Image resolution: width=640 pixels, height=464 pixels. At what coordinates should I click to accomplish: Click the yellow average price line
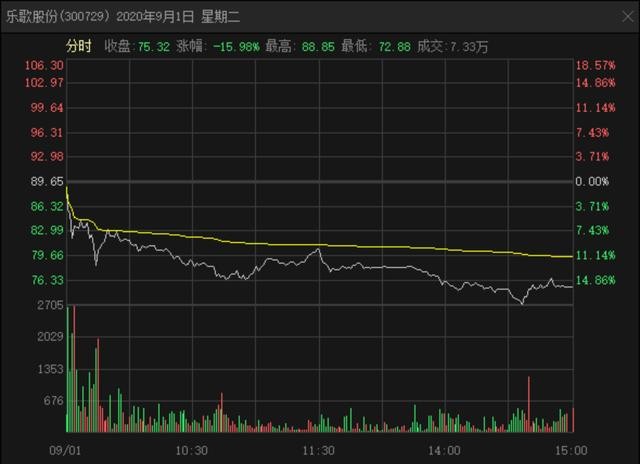click(320, 245)
